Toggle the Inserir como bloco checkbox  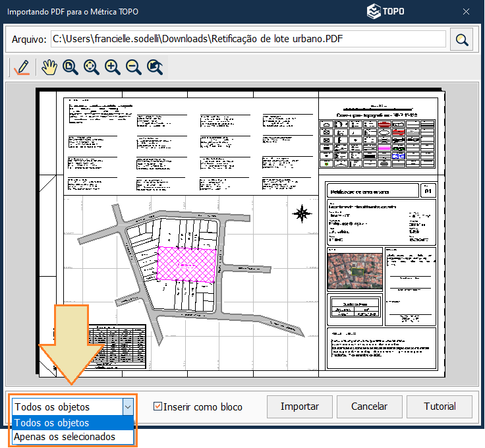point(157,406)
